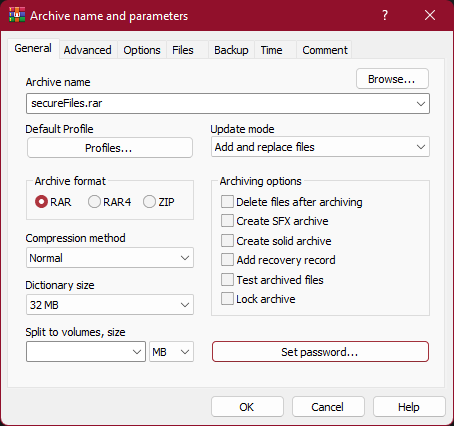Open the Dictionary size dropdown
The image size is (454, 426).
coord(110,305)
